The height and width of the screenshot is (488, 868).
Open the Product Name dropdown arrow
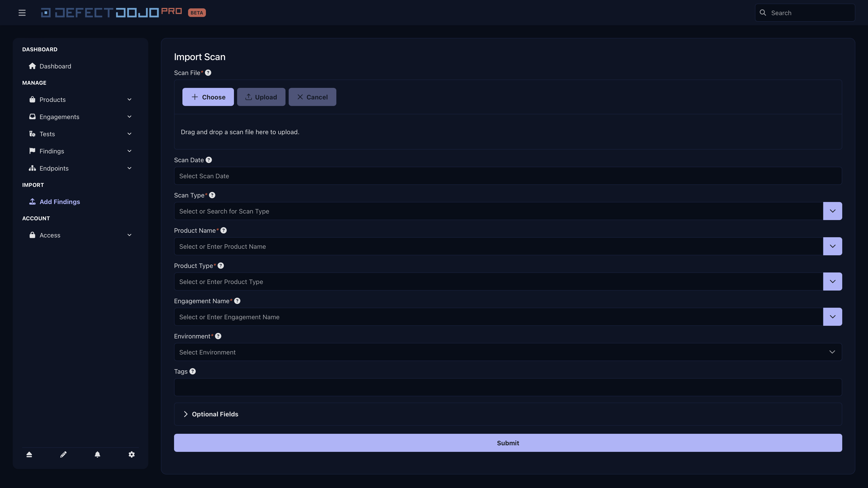pos(832,246)
